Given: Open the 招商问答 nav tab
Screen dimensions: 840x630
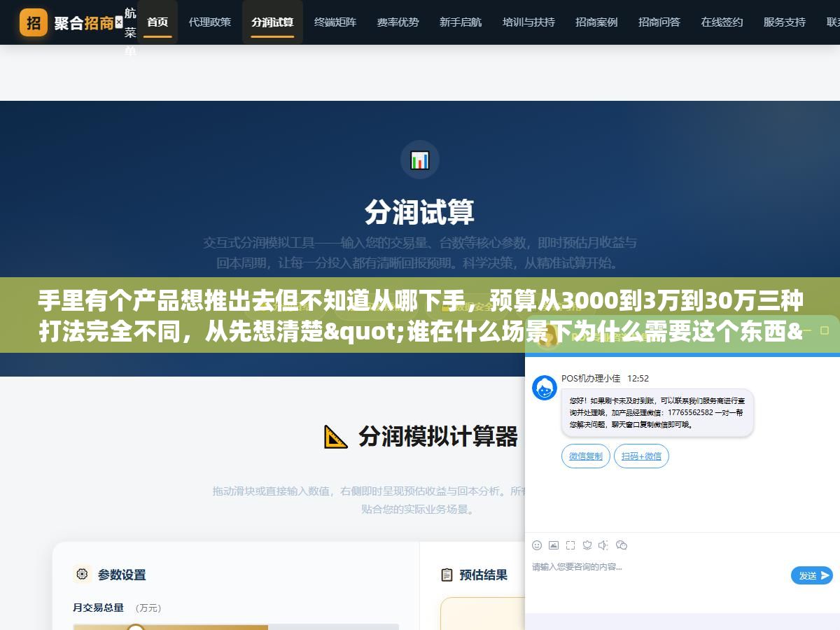Looking at the screenshot, I should (659, 22).
